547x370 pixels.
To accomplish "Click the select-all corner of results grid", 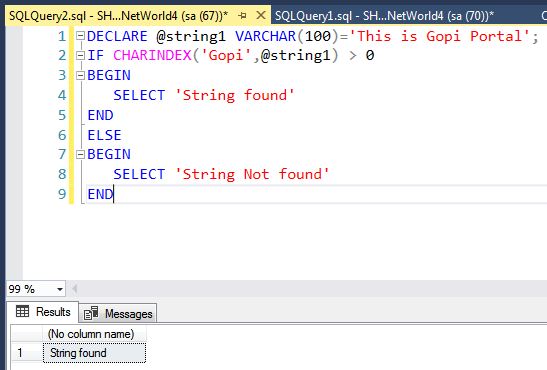I will pos(27,334).
